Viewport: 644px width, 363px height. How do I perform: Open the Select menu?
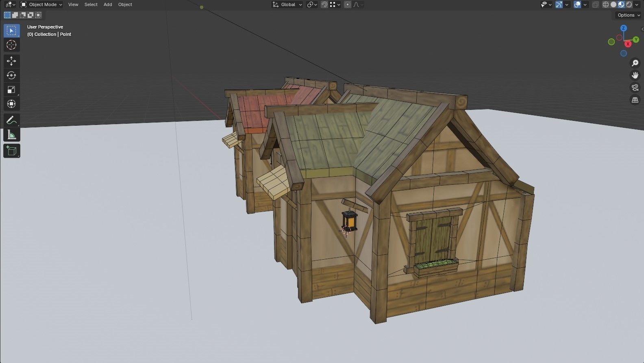pos(91,4)
